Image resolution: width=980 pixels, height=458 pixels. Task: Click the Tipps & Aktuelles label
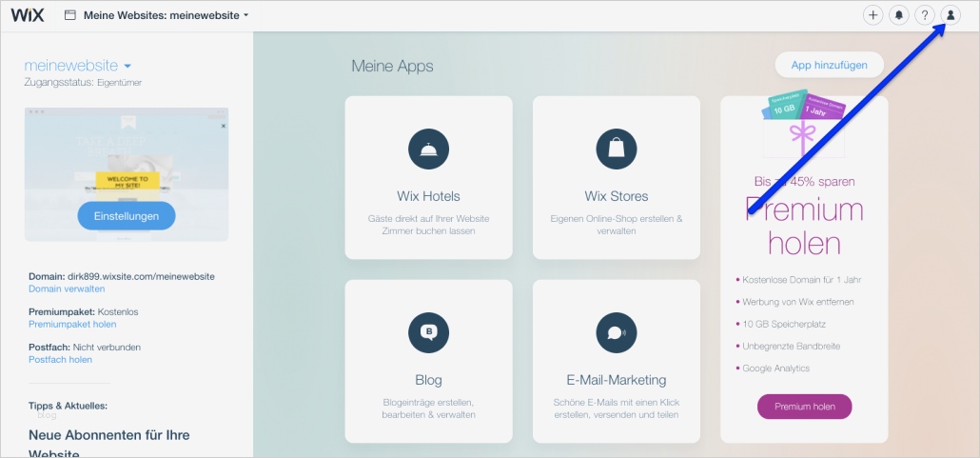69,406
